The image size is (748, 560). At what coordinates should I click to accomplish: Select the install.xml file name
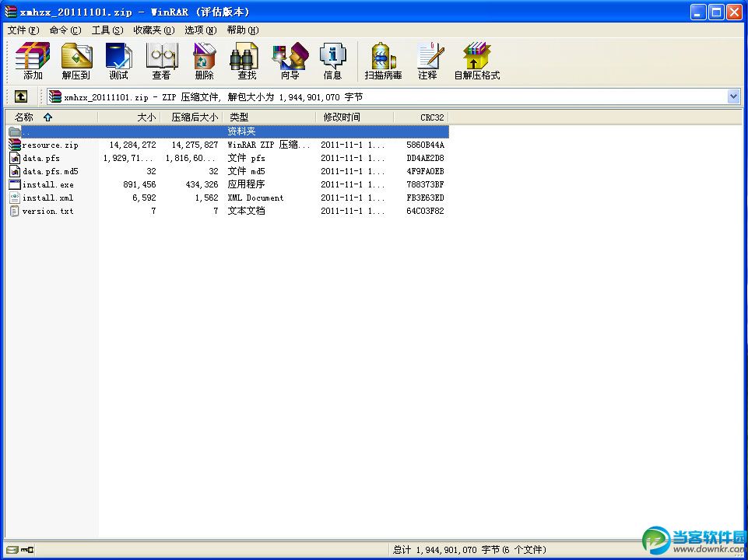47,198
